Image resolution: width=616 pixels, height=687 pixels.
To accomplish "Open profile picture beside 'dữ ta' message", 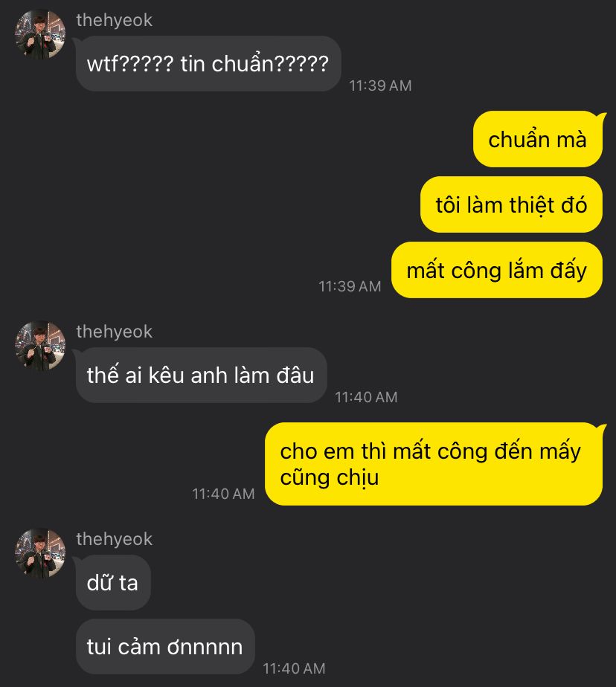I will click(x=40, y=553).
